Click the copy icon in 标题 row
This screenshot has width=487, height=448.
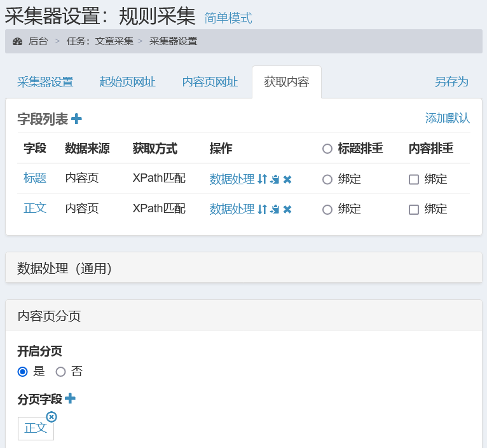(x=275, y=179)
